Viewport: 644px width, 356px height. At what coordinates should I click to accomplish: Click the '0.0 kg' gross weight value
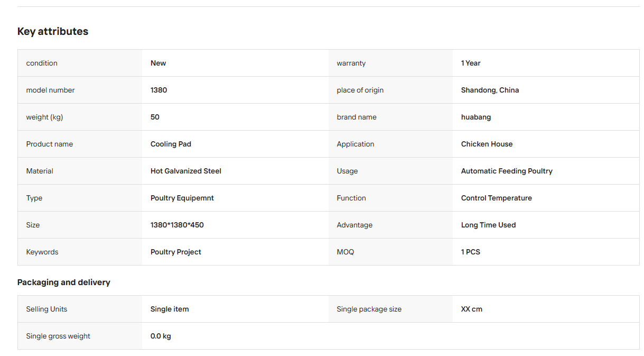(161, 336)
